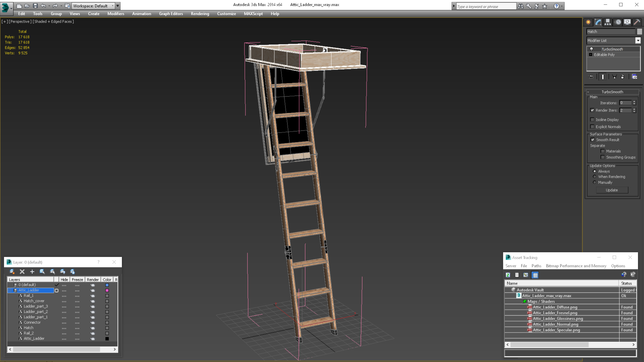Refresh the Asset Tracking list
644x362 pixels.
point(508,275)
